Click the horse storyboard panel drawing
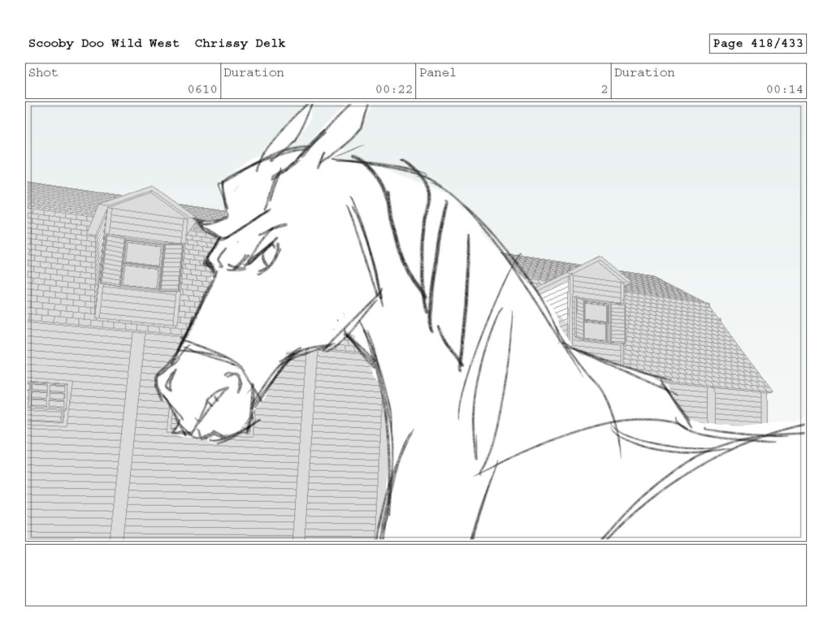 coord(416,322)
